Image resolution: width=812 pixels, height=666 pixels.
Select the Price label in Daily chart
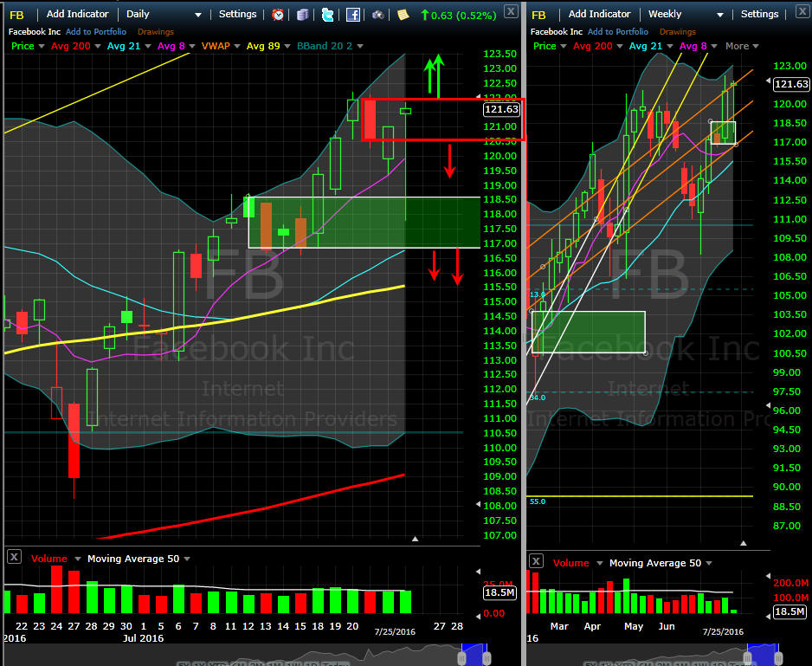pos(23,46)
